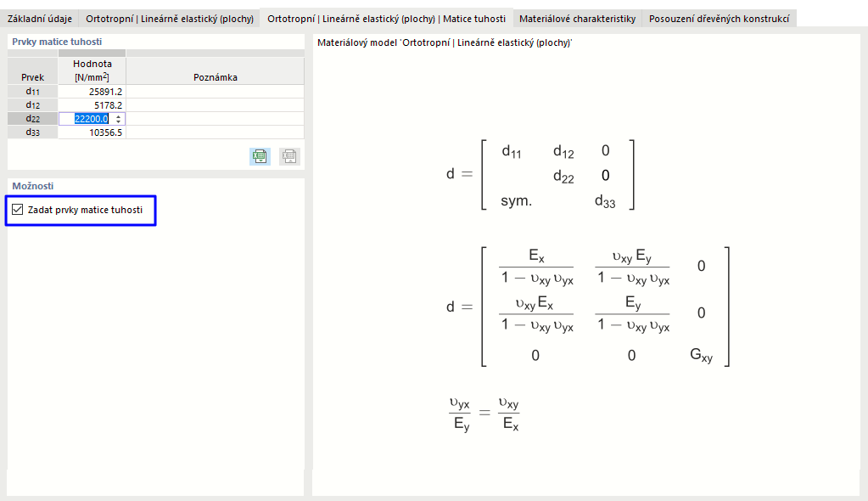The height and width of the screenshot is (501, 868).
Task: Click the d12 row header
Action: coord(32,104)
